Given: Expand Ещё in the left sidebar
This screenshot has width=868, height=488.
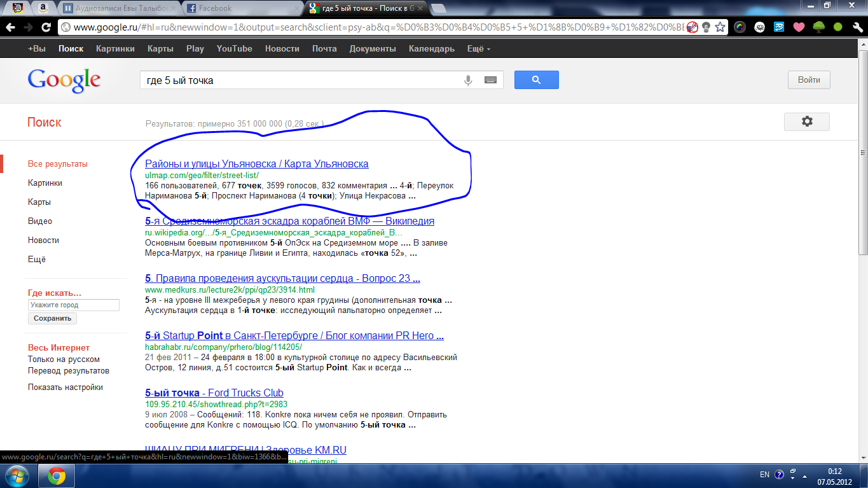Looking at the screenshot, I should click(37, 259).
